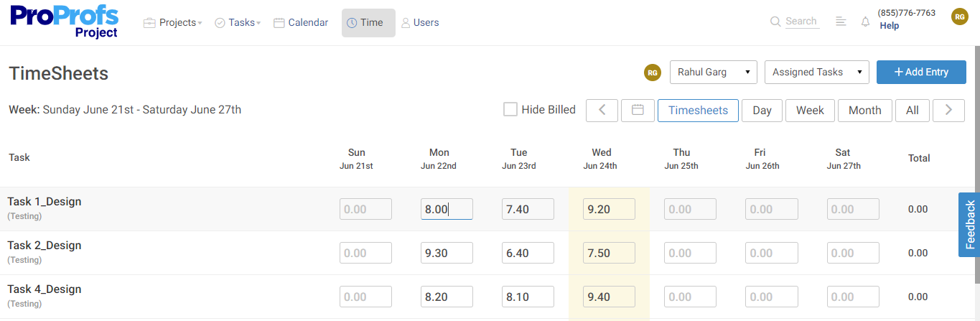Click the Add Entry button
The image size is (980, 321).
921,72
